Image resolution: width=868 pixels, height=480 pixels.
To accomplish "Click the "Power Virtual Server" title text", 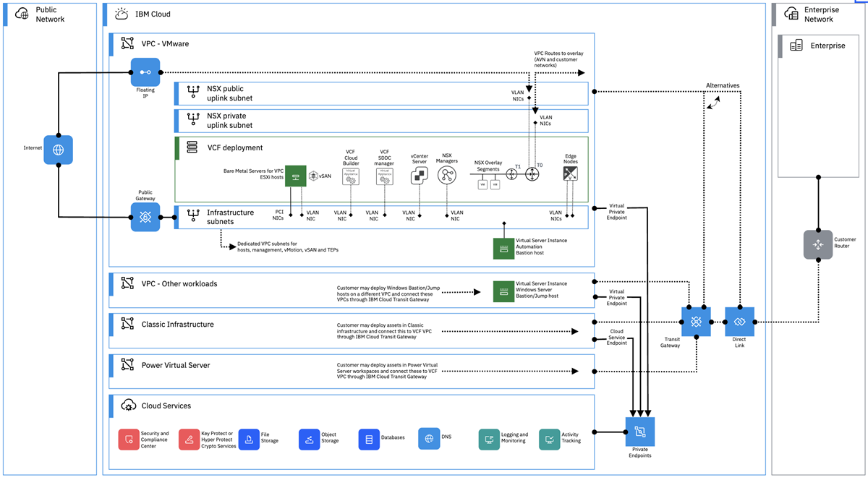I will [x=176, y=365].
